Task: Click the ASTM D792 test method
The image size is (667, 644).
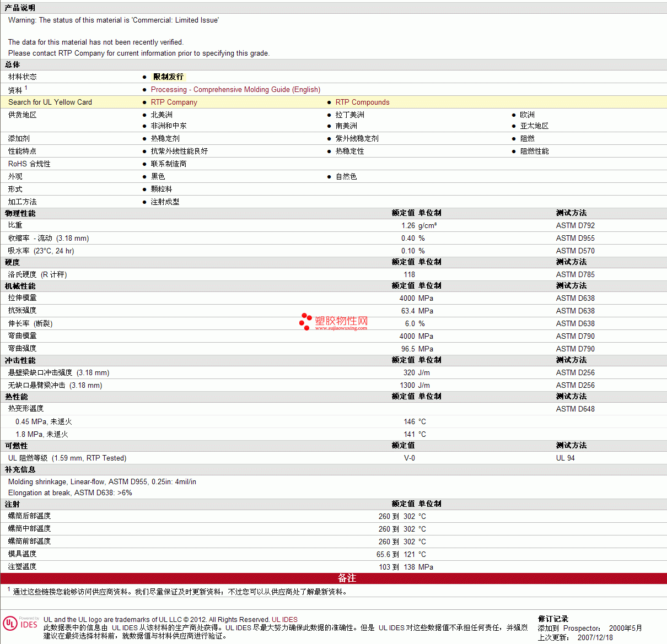Action: coord(575,225)
